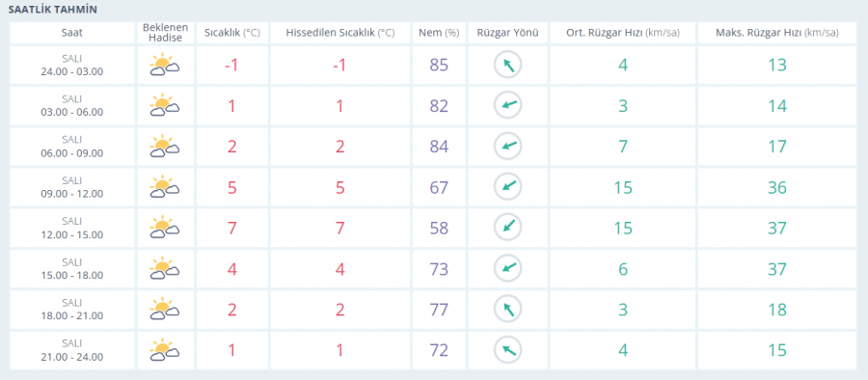Click the SAATLİK TAHMİN section title
868x380 pixels.
53,10
